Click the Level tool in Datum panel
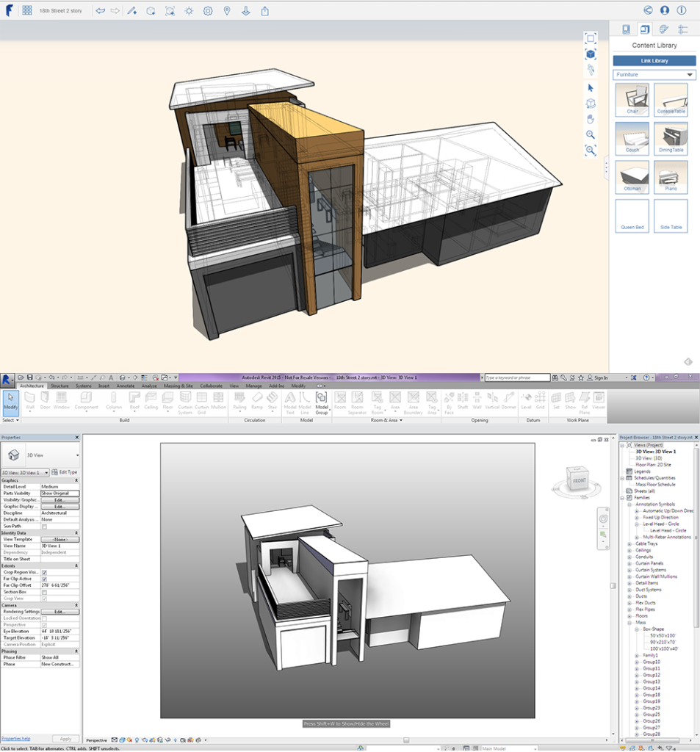700x752 pixels. click(x=527, y=401)
